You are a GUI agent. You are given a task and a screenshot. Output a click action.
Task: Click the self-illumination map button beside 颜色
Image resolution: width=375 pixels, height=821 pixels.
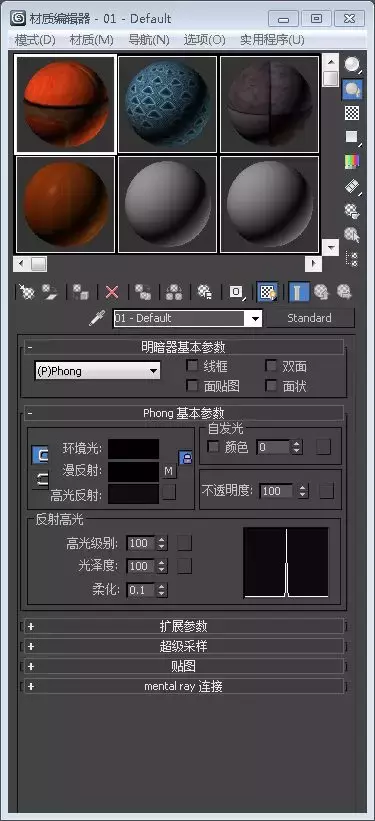point(324,447)
